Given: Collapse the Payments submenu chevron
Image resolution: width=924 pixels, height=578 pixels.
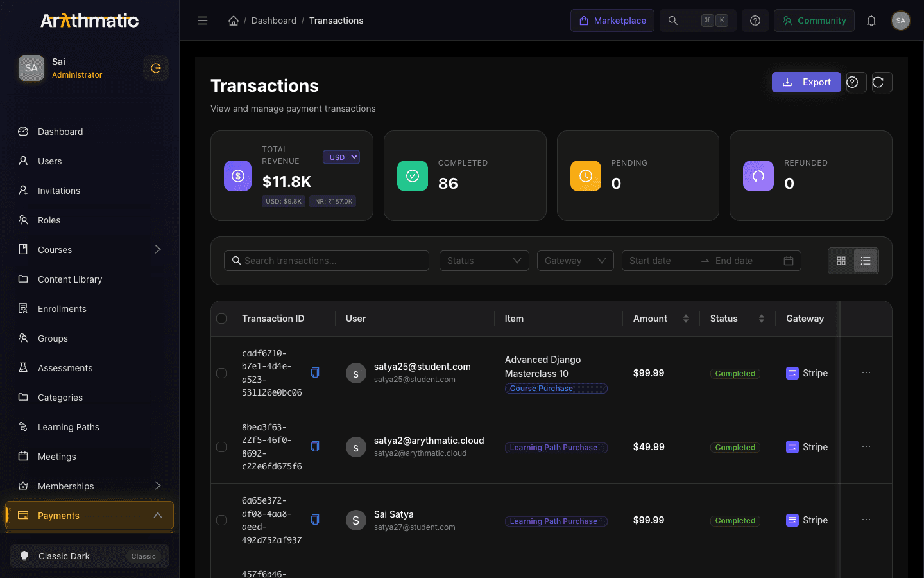Looking at the screenshot, I should pyautogui.click(x=158, y=515).
